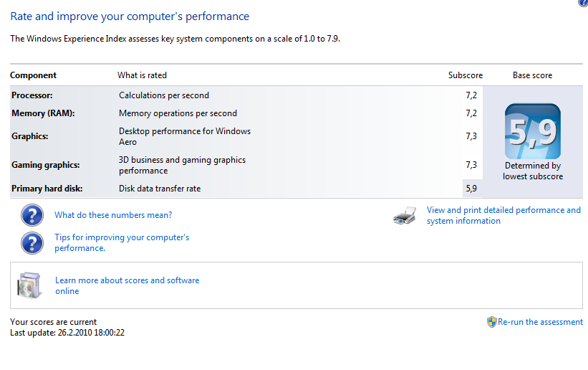Re-run the assessment
The height and width of the screenshot is (370, 588).
point(540,322)
